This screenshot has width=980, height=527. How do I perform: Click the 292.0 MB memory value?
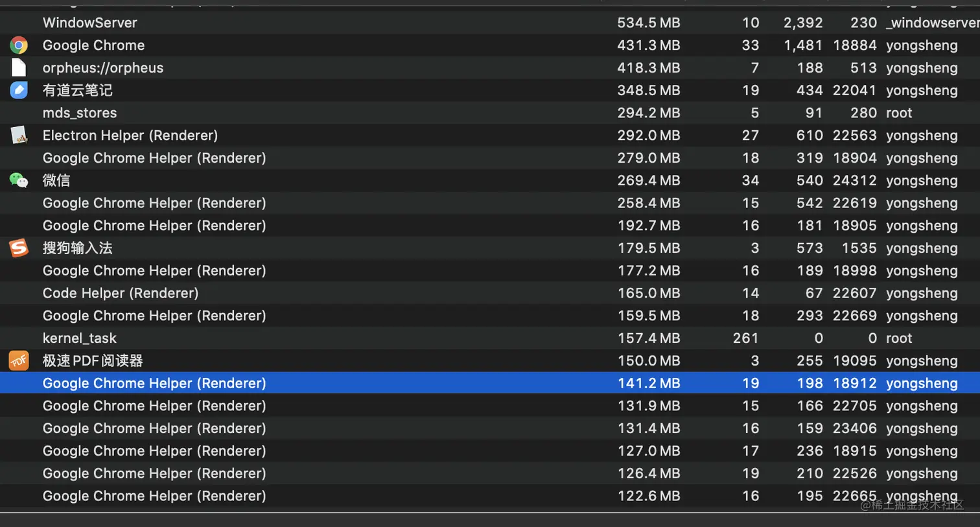click(649, 135)
